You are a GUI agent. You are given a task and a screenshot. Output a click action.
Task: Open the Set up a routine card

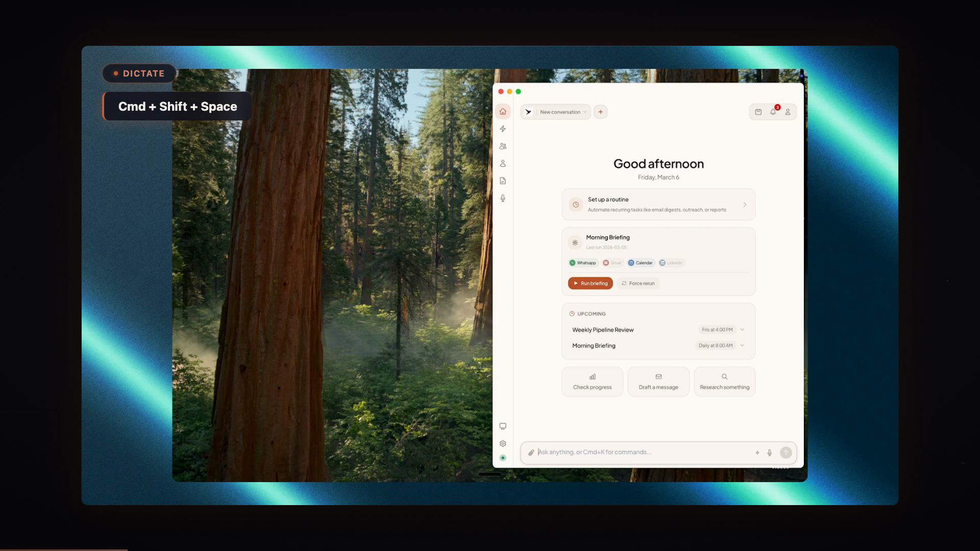click(658, 205)
